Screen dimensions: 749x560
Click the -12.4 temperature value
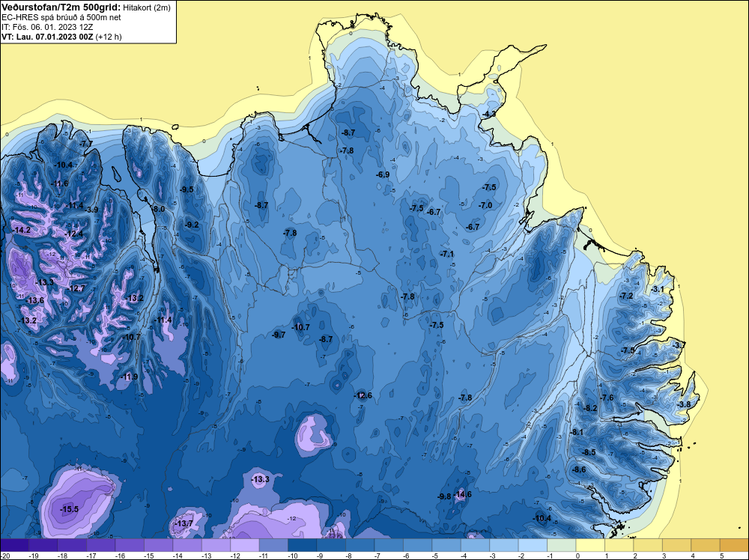(x=73, y=234)
